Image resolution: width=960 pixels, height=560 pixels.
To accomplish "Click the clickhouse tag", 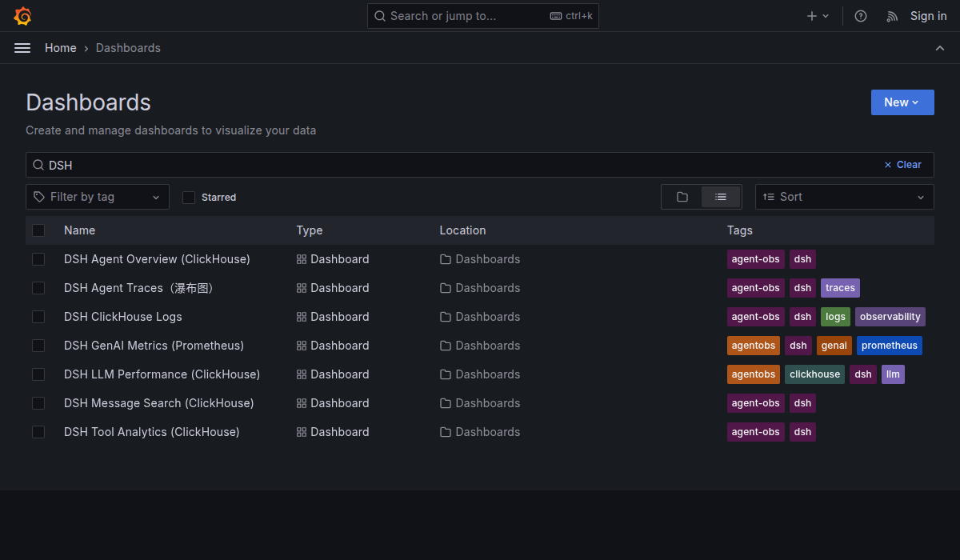I will coord(814,374).
